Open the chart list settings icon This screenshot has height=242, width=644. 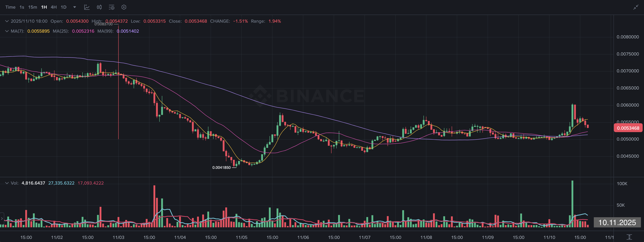click(112, 7)
